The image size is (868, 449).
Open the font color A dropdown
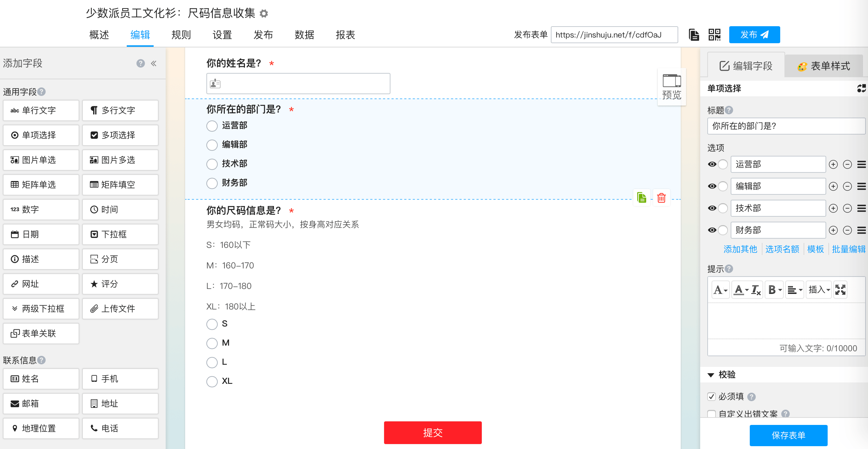[741, 290]
